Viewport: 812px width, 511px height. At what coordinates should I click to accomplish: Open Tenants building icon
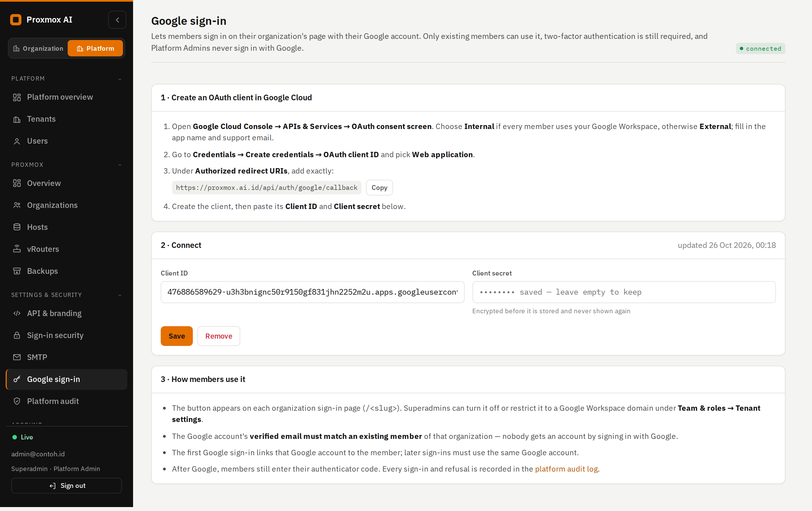(17, 119)
